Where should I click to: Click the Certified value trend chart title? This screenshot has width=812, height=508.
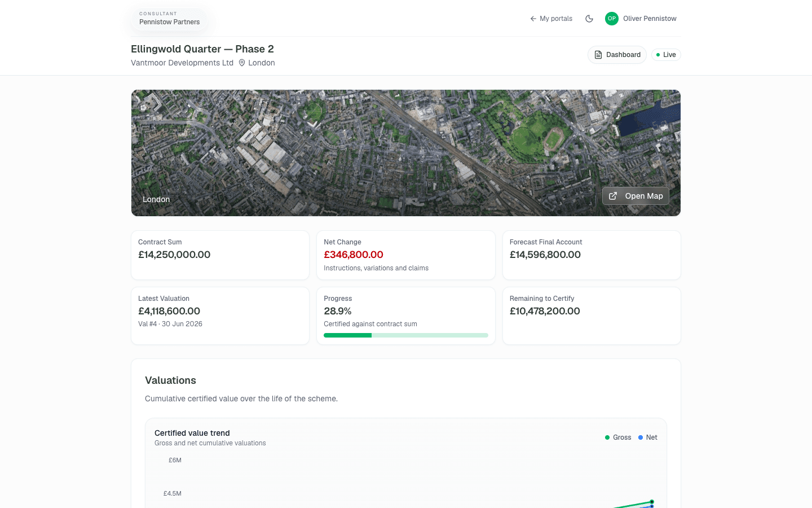(x=192, y=433)
